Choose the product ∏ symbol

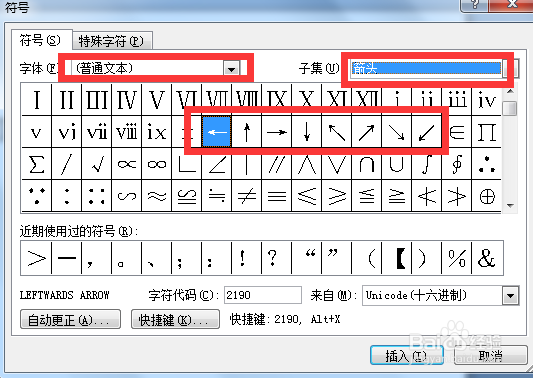point(486,132)
